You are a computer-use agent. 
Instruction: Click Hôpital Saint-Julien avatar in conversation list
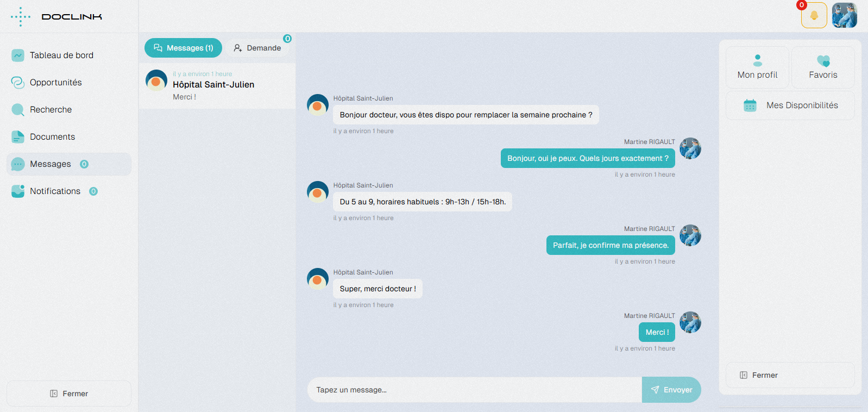(156, 80)
